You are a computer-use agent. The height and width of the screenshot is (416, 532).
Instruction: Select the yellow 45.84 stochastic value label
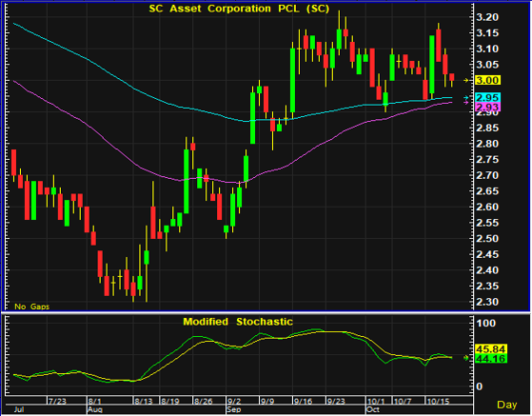click(491, 349)
